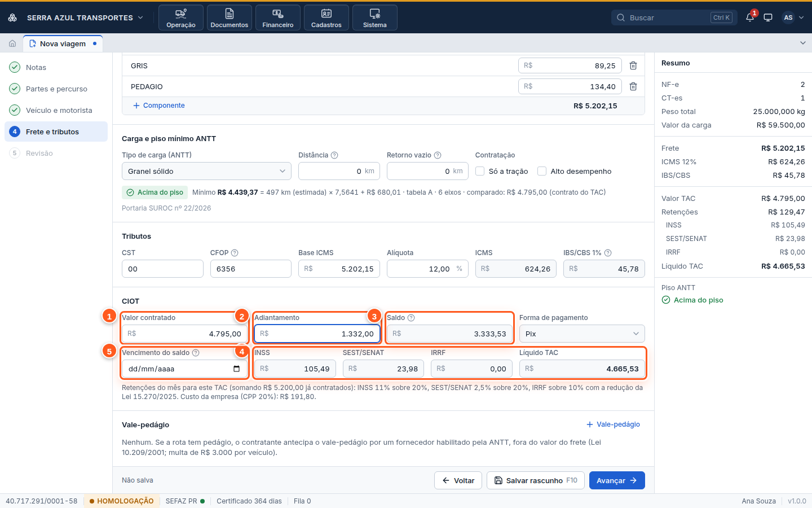The image size is (812, 508).
Task: Show help for Vencimento do saldo
Action: 196,353
